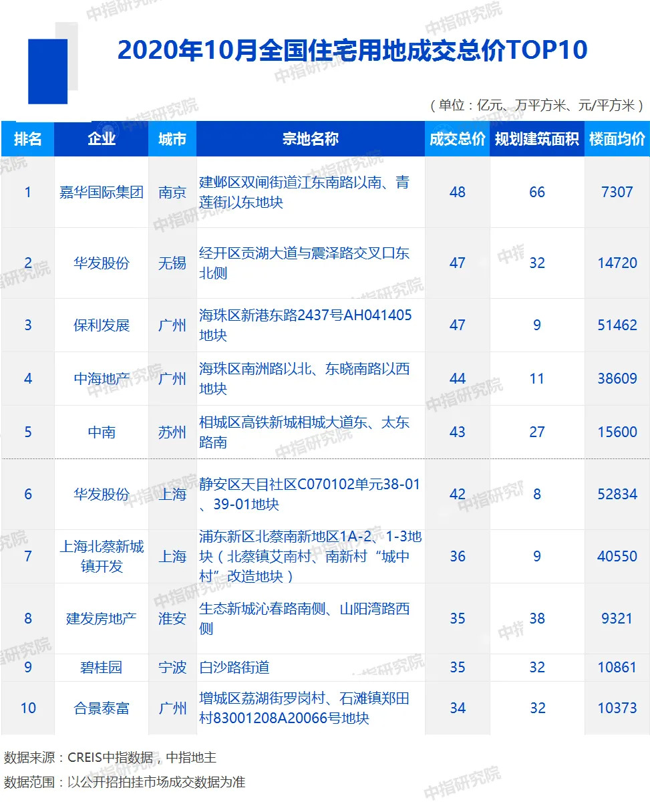
Task: Click the plot name starting 相城区高铁新城
Action: 305,432
